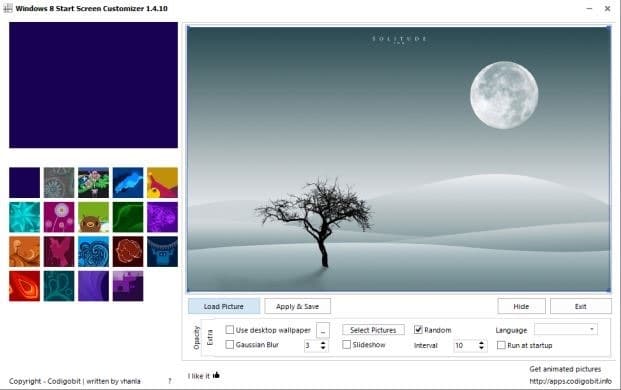Uncheck the Random option
The image size is (621, 390).
(418, 329)
